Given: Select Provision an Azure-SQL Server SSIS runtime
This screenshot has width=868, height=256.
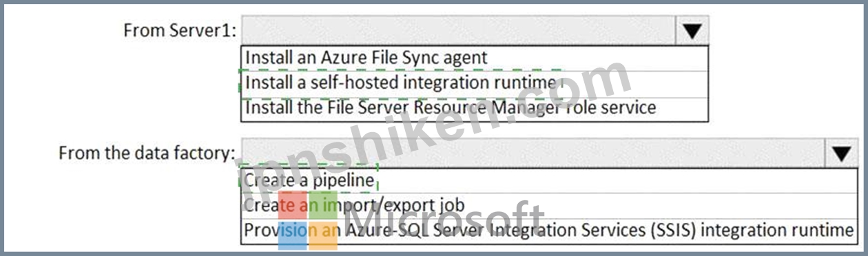Looking at the screenshot, I should [x=549, y=230].
